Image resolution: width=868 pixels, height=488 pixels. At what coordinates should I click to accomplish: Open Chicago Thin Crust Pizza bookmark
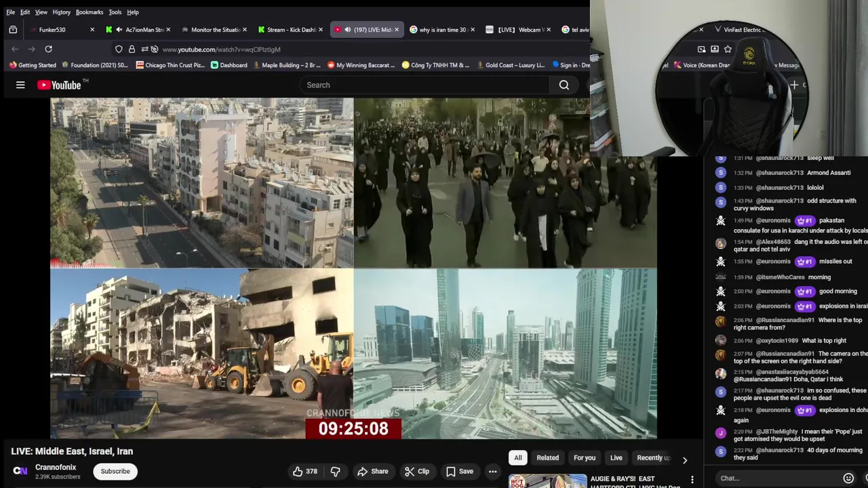[170, 65]
